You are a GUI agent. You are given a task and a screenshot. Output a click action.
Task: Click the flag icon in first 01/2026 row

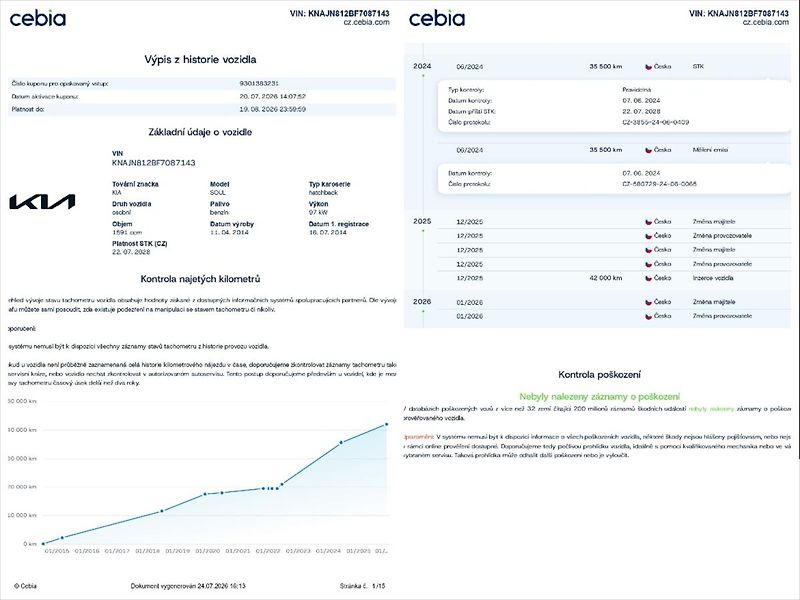coord(648,302)
